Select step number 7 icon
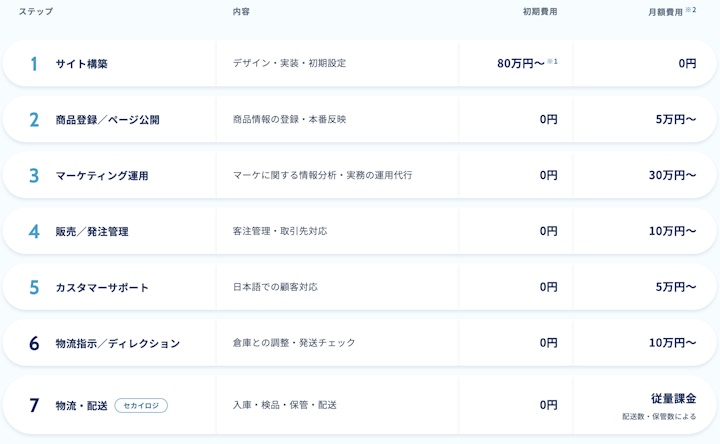 [34, 405]
